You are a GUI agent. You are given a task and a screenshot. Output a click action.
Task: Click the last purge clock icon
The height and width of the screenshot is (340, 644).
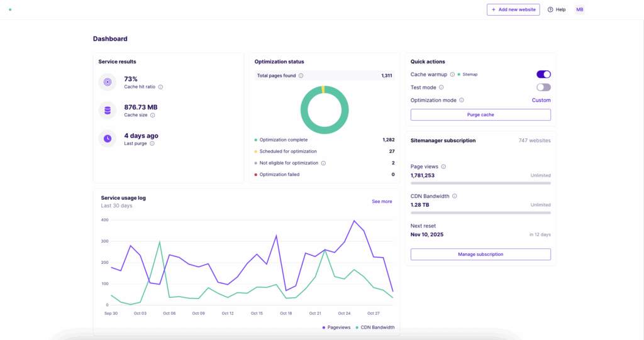click(108, 138)
